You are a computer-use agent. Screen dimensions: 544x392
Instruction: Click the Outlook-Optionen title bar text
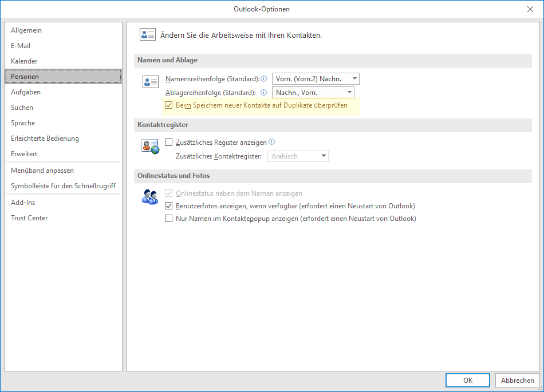coord(262,9)
